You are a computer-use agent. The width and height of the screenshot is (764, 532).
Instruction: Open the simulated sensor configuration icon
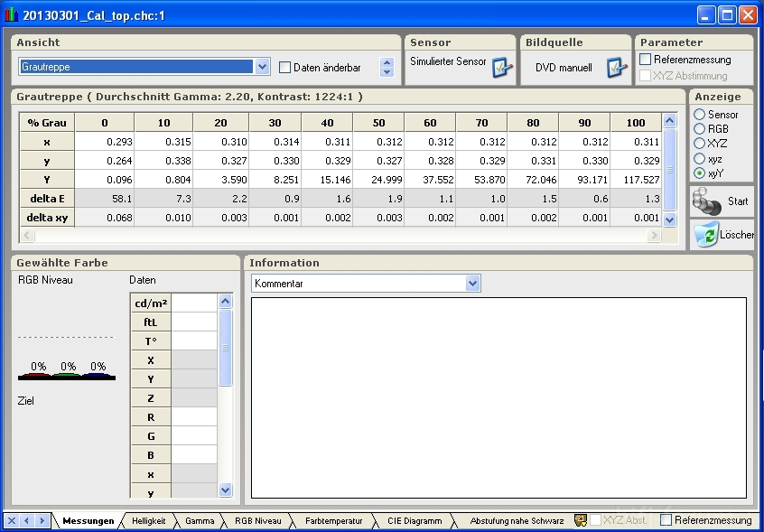coord(502,67)
